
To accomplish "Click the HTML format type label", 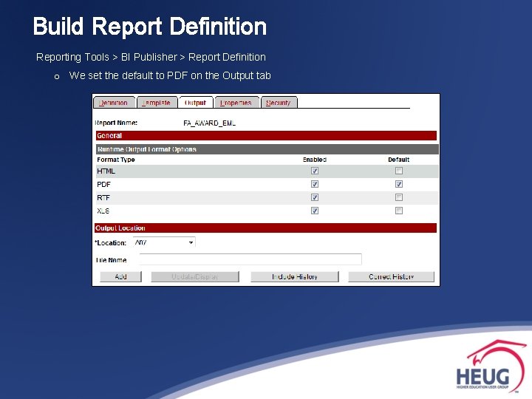I will [x=106, y=171].
